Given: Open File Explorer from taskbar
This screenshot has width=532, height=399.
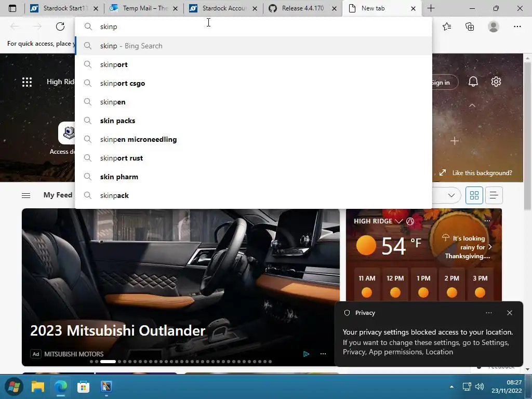Looking at the screenshot, I should (37, 387).
